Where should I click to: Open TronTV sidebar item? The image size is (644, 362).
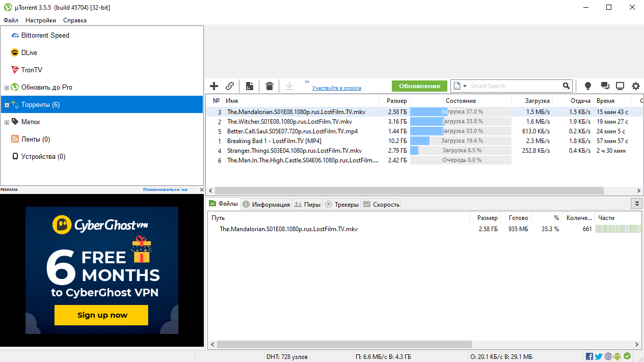32,70
